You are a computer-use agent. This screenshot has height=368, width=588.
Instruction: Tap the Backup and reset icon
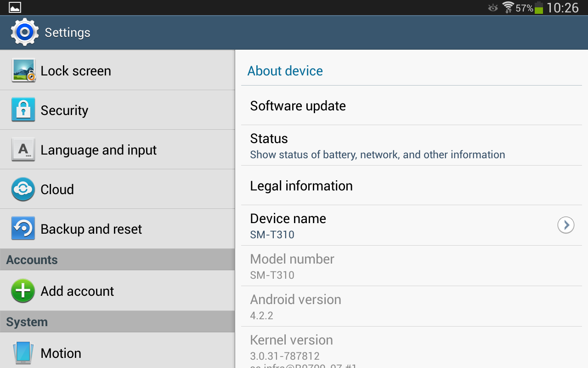point(23,229)
